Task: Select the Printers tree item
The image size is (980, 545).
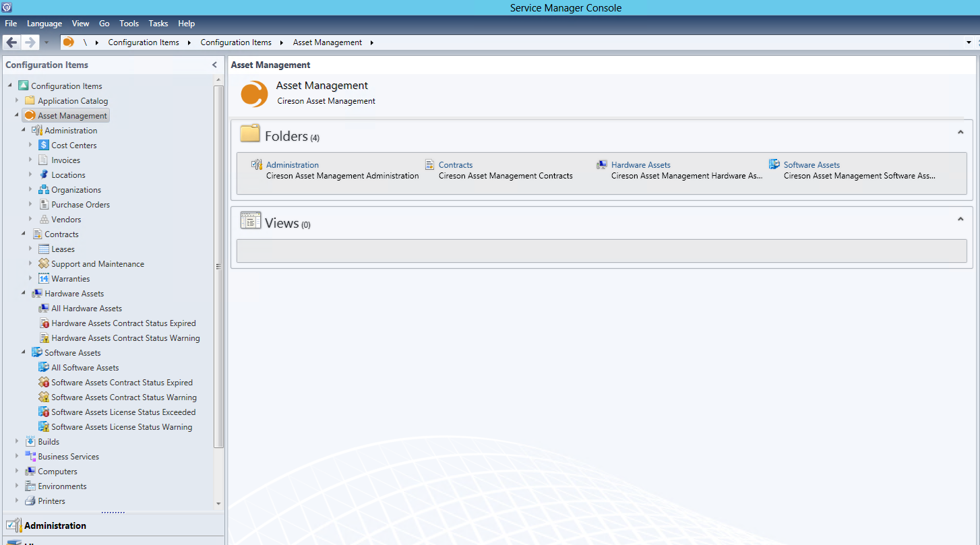Action: [x=52, y=501]
